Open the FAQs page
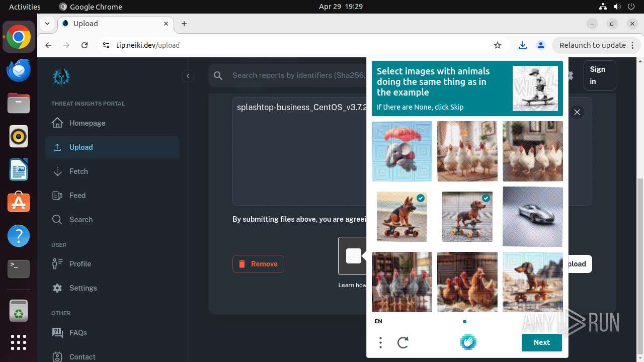Viewport: 644px width, 362px height. [x=112, y=332]
